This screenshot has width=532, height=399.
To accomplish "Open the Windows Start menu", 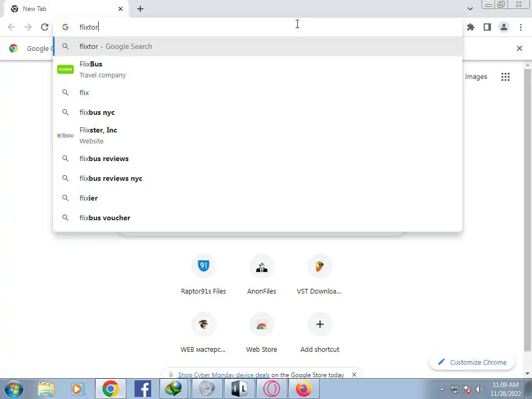I will tap(14, 389).
